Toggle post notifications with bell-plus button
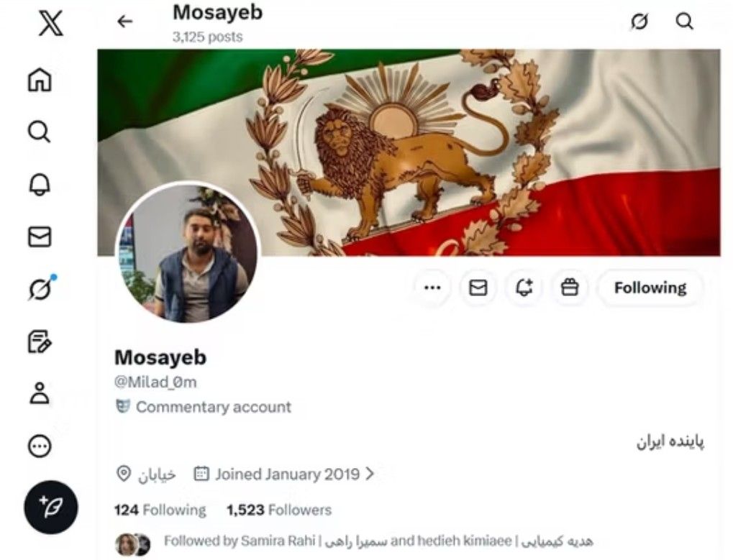The image size is (733, 560). 524,288
